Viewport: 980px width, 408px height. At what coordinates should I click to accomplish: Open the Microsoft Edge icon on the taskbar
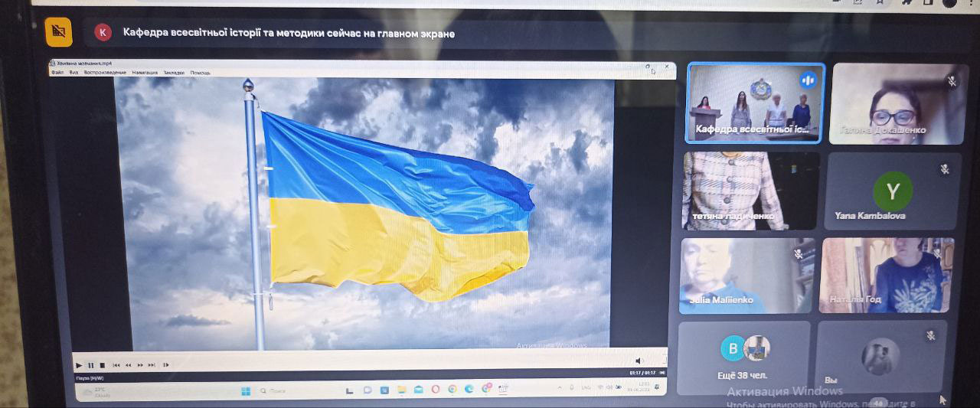point(469,390)
